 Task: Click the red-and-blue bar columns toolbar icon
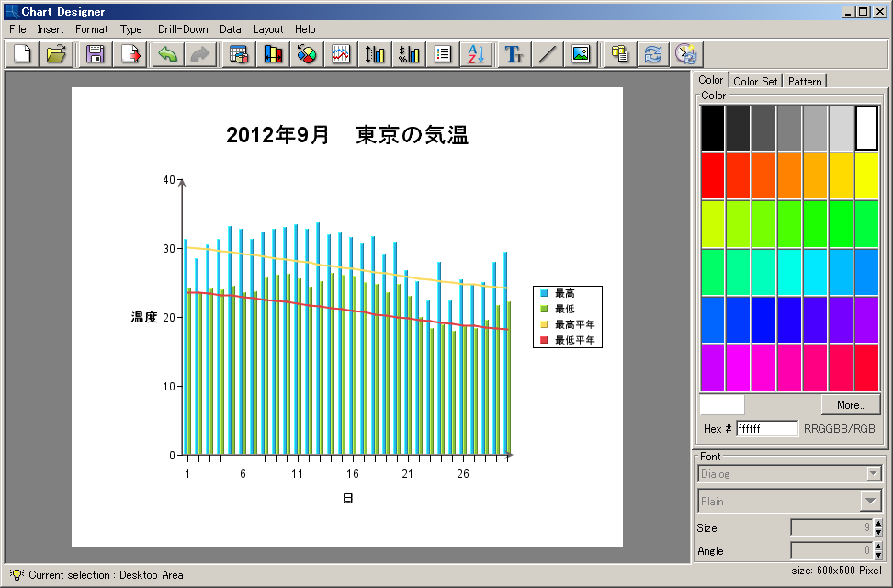[x=273, y=54]
